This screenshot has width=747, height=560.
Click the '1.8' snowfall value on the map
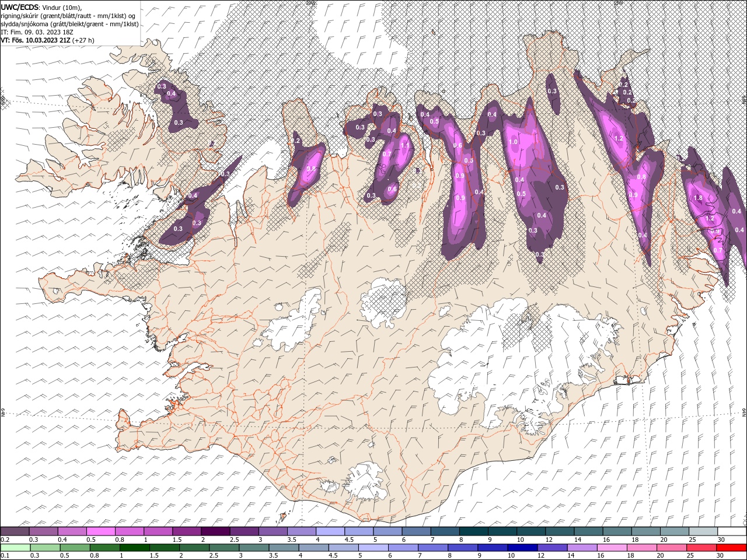(x=698, y=198)
